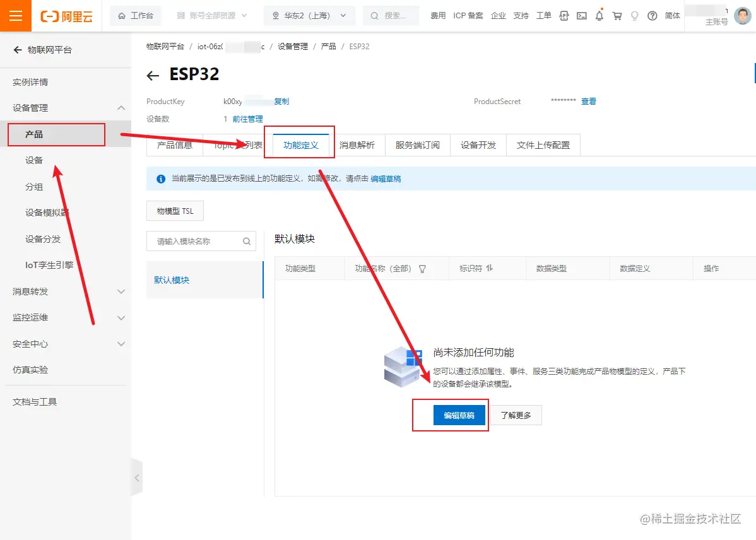Viewport: 756px width, 540px height.
Task: Click 产品 breadcrumb link
Action: tap(328, 46)
